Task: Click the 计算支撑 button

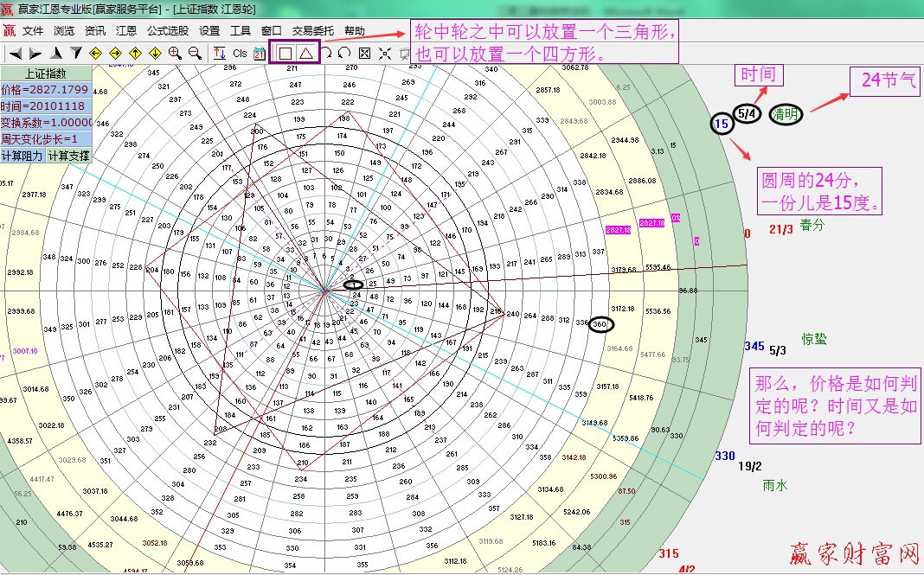Action: point(67,156)
